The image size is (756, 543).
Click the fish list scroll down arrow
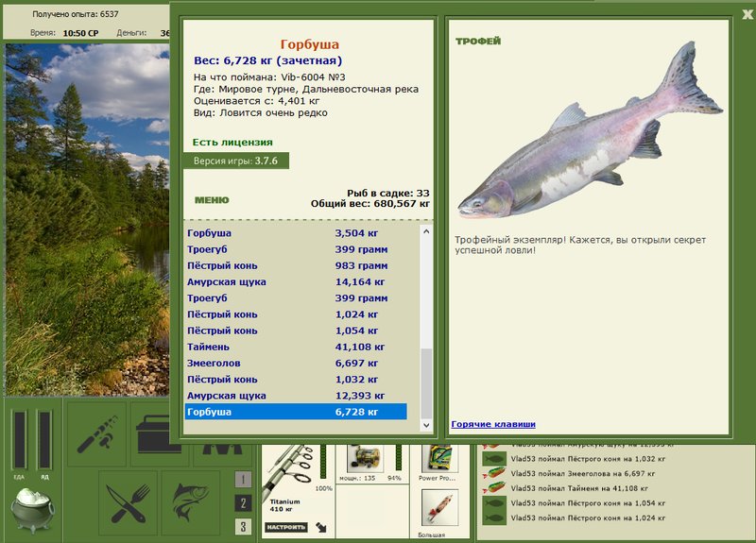click(426, 425)
